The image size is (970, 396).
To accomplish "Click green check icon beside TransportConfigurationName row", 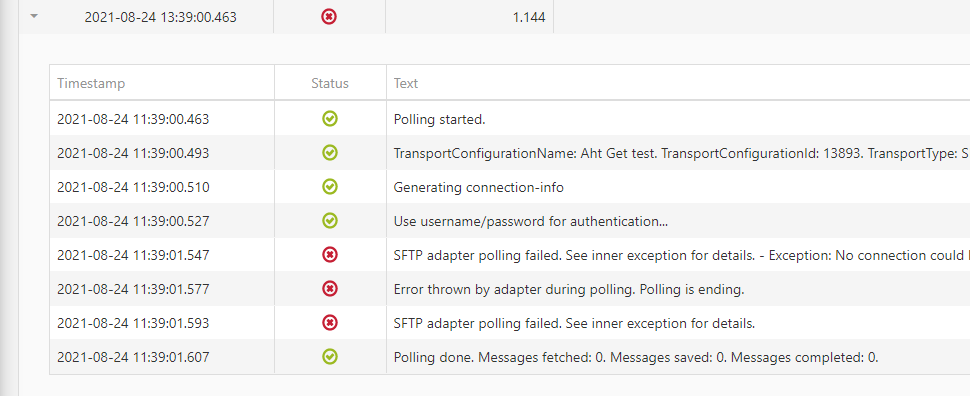I will (330, 152).
